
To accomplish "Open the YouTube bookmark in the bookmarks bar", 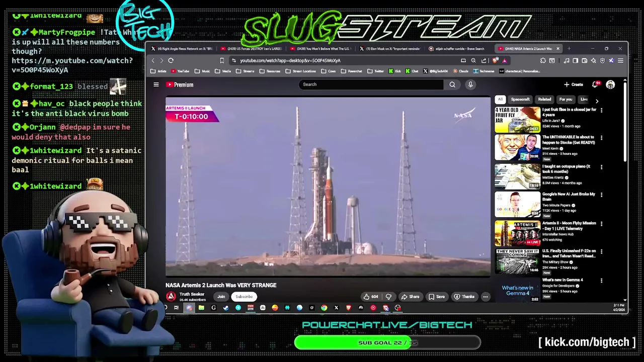I will pos(180,71).
